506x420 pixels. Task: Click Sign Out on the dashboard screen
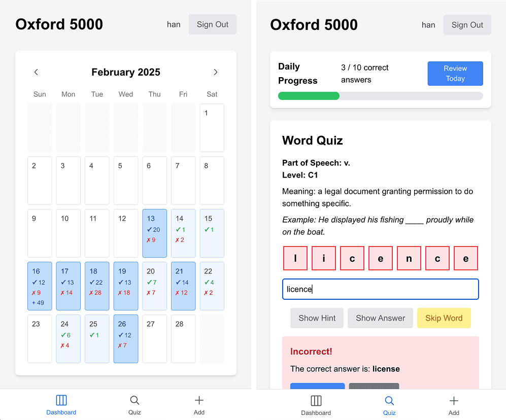pyautogui.click(x=212, y=24)
